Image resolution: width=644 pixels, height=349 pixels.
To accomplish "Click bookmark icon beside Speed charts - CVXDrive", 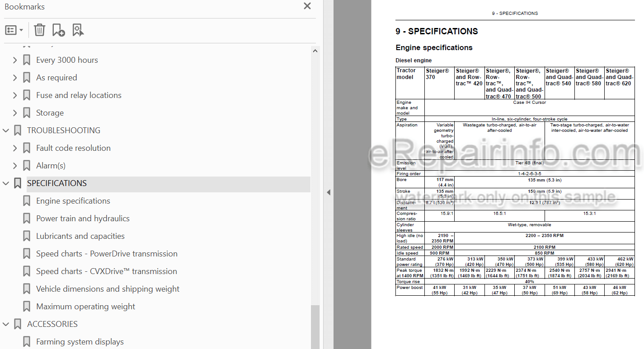I will [x=27, y=271].
